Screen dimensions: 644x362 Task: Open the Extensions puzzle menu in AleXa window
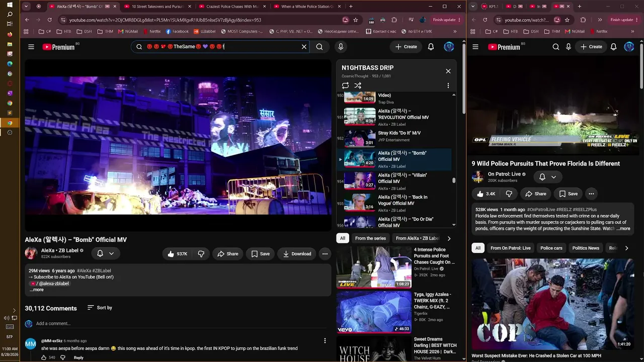pos(394,20)
